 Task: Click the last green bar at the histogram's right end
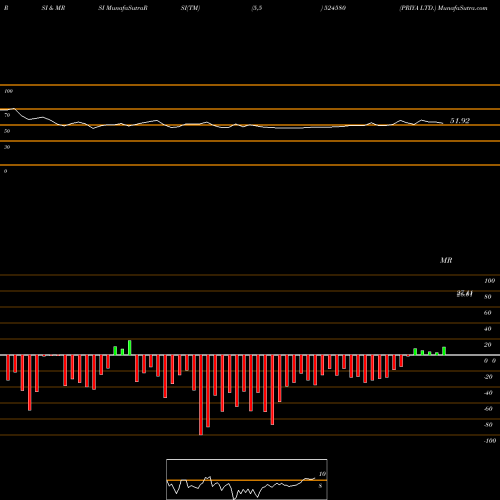pyautogui.click(x=444, y=351)
